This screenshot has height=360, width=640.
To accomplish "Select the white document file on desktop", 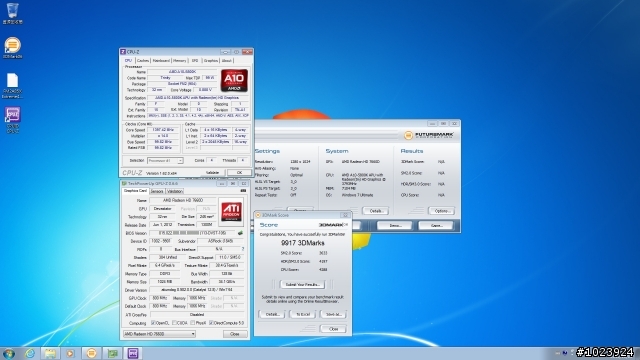I will [12, 86].
